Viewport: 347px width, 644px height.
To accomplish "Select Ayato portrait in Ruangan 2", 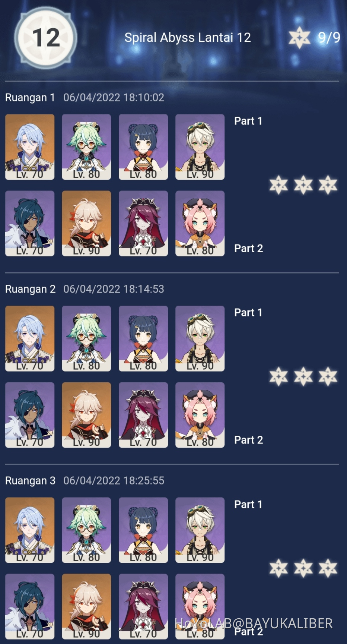I will click(x=30, y=339).
